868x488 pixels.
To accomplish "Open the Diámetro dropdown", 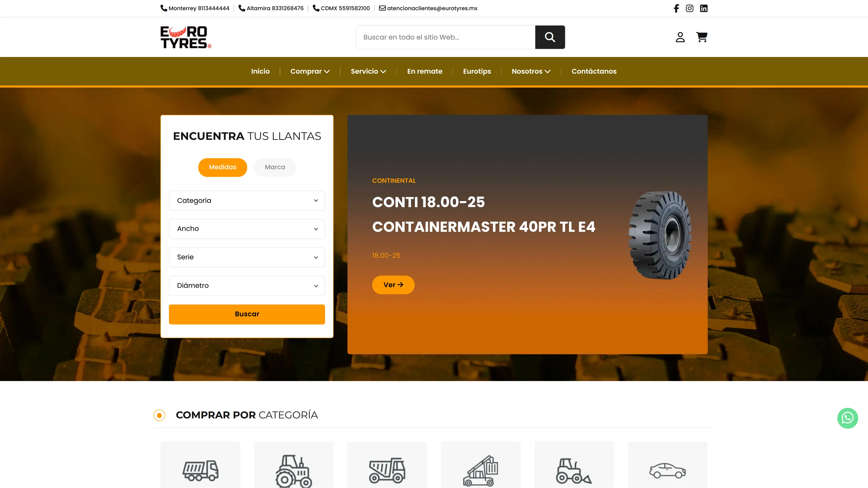I will [x=247, y=286].
